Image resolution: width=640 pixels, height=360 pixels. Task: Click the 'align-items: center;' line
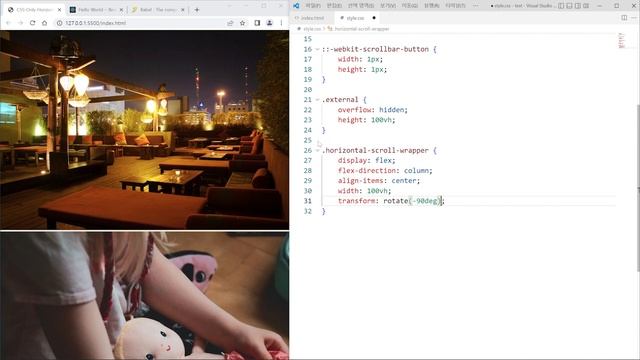379,181
